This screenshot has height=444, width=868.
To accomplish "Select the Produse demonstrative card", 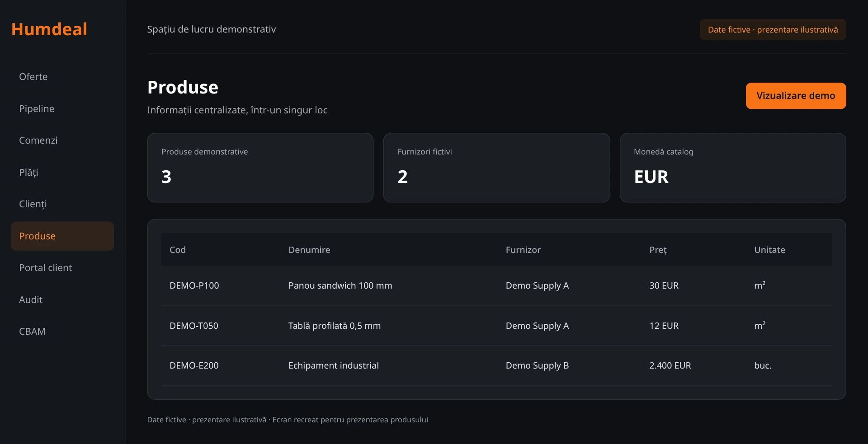I will [x=260, y=168].
